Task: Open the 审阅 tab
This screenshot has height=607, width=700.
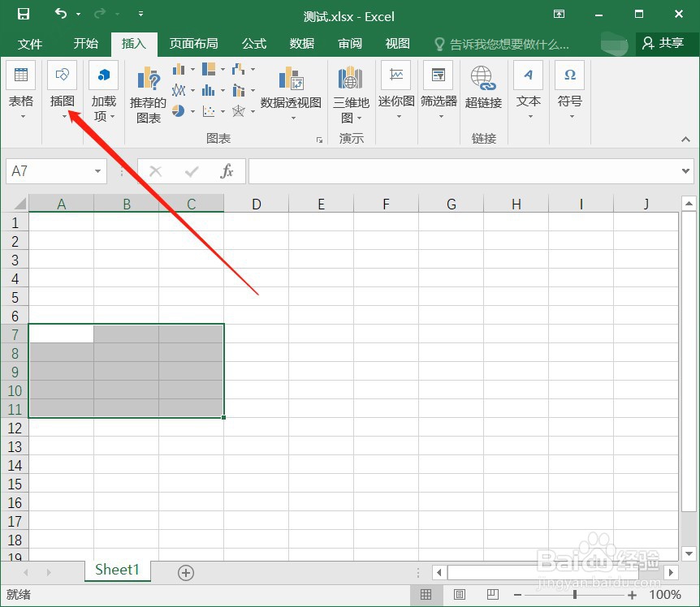Action: click(350, 44)
